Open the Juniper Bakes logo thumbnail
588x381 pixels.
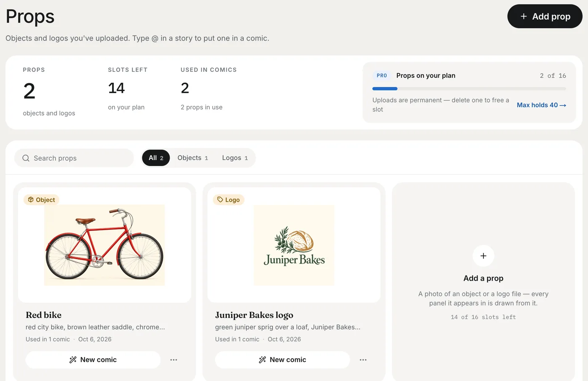294,245
